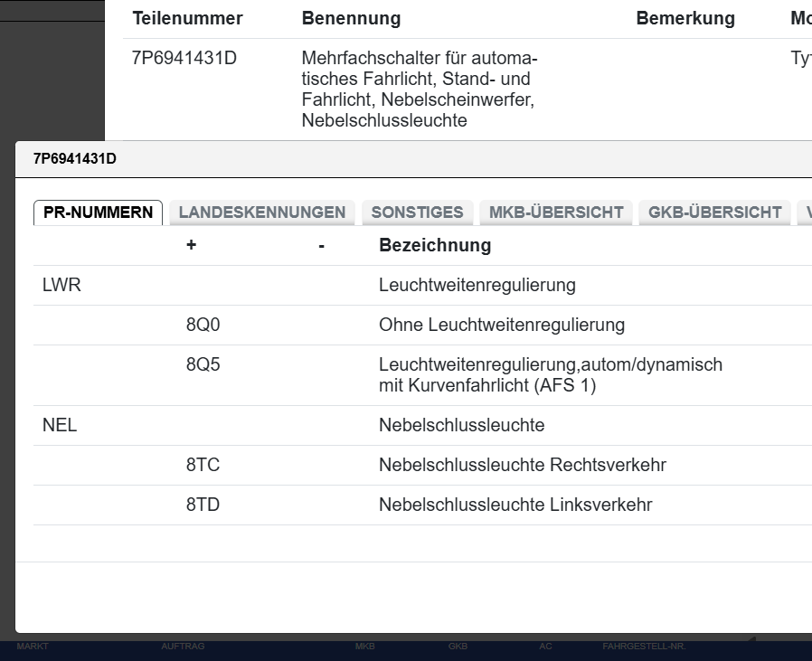
Task: Select the 8Q0 PR number row
Action: pyautogui.click(x=203, y=326)
